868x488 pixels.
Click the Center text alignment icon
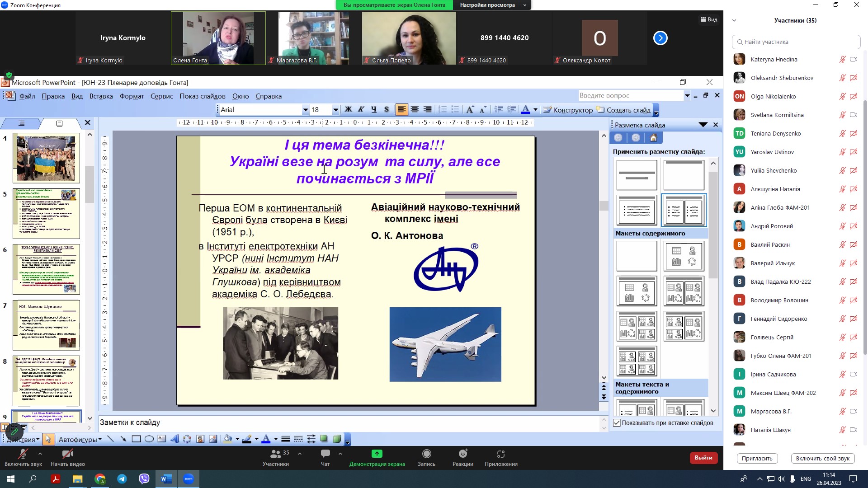tap(414, 110)
